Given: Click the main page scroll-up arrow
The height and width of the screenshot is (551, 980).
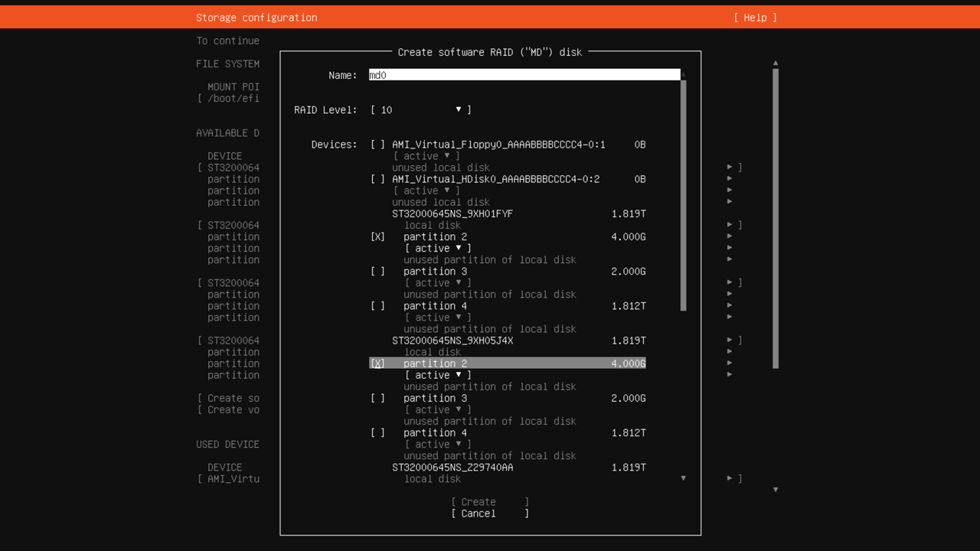Looking at the screenshot, I should (x=776, y=64).
